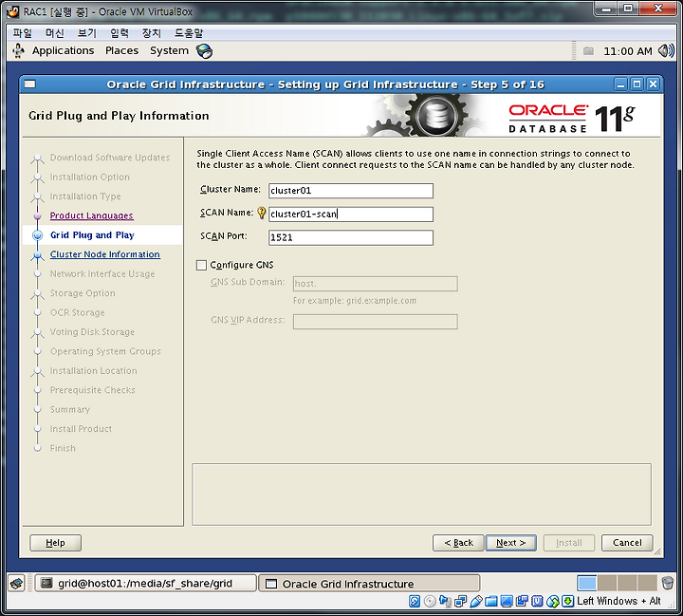Open the Product Languages step link

91,215
